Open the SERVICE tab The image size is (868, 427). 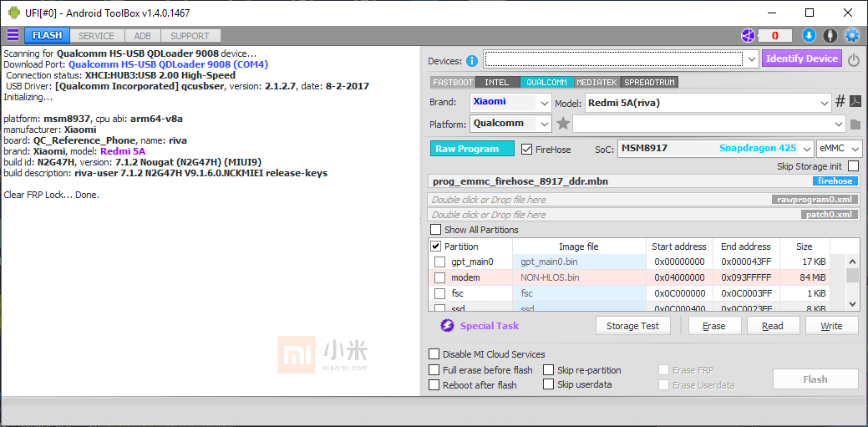pyautogui.click(x=96, y=35)
